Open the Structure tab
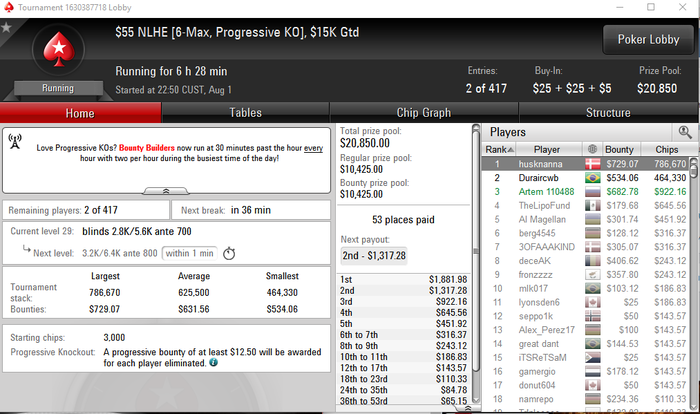Image resolution: width=700 pixels, height=414 pixels. (x=608, y=113)
